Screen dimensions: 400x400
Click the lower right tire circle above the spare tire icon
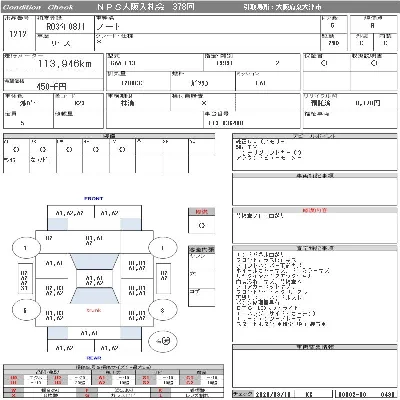162,310
